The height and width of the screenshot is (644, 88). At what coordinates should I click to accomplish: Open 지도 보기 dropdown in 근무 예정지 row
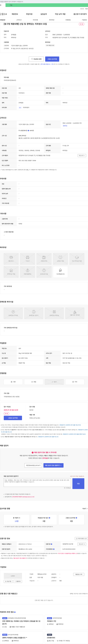[x=82, y=155]
